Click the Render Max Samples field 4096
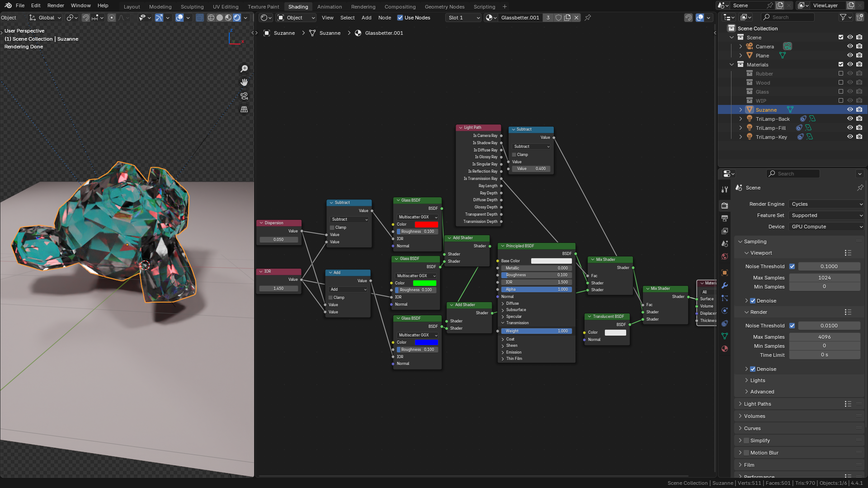This screenshot has width=868, height=488. pos(825,337)
